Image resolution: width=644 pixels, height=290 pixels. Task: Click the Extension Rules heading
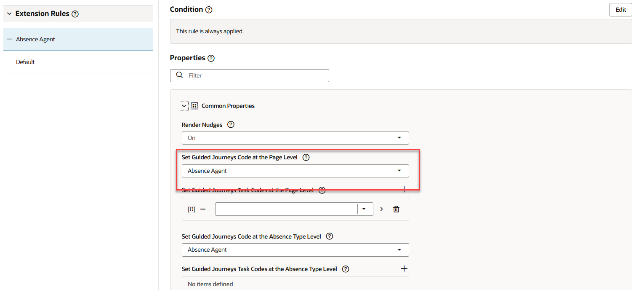[x=43, y=14]
